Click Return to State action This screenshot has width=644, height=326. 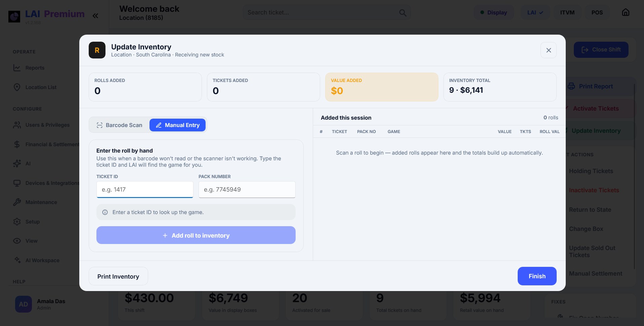point(590,210)
